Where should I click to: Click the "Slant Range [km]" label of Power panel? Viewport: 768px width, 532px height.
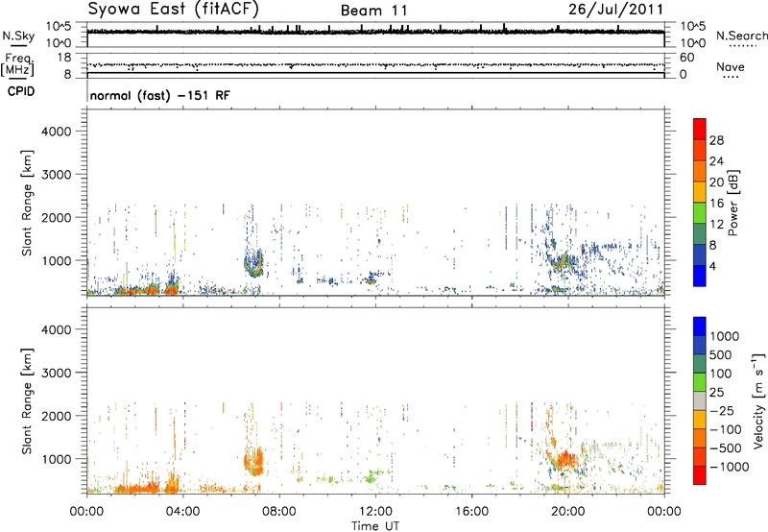click(27, 203)
